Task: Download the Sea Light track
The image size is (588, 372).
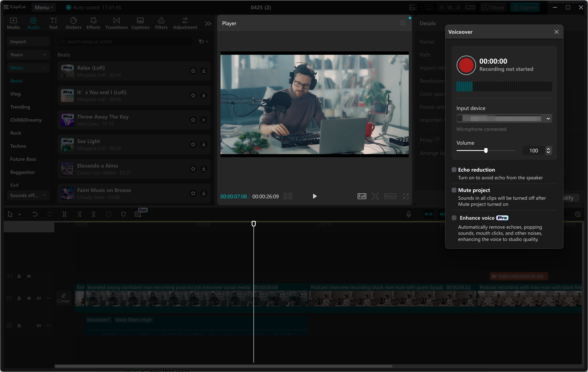Action: click(x=204, y=144)
